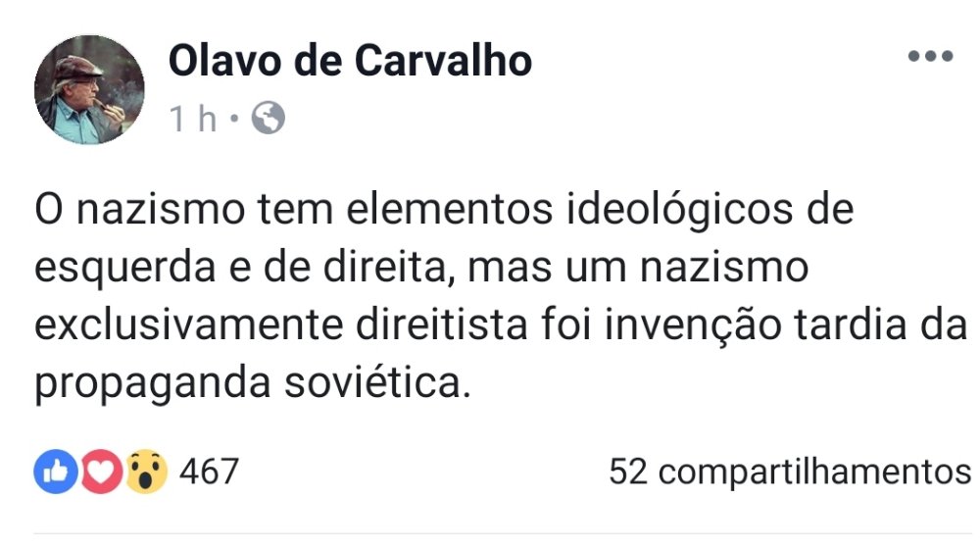This screenshot has width=980, height=550.
Task: Open the "52 compartilhamentos" shares list
Action: 790,472
